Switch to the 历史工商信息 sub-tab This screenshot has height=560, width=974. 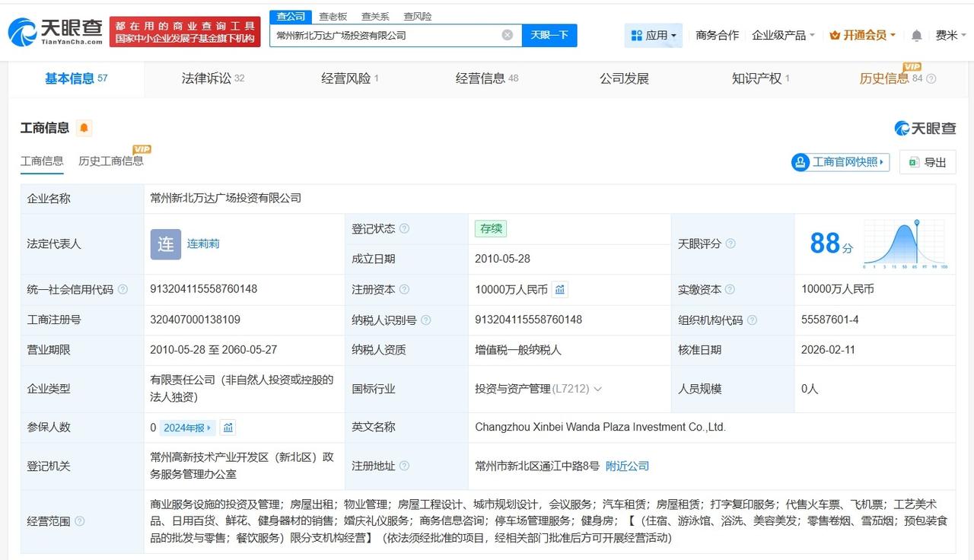111,161
